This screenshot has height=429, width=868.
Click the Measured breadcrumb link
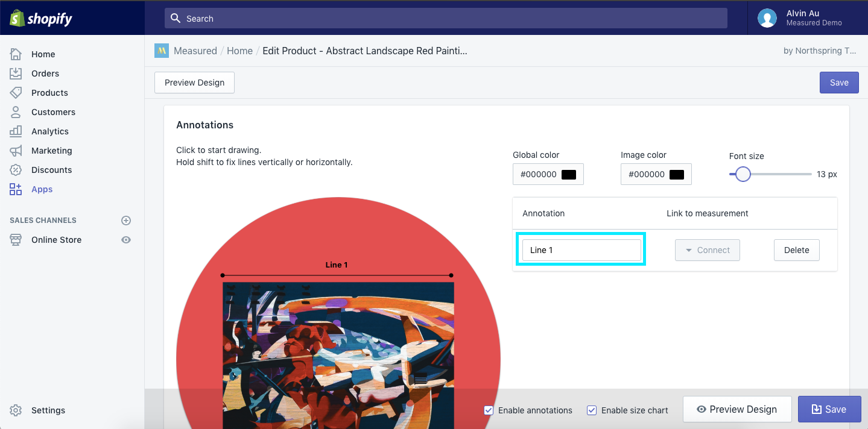(x=195, y=51)
